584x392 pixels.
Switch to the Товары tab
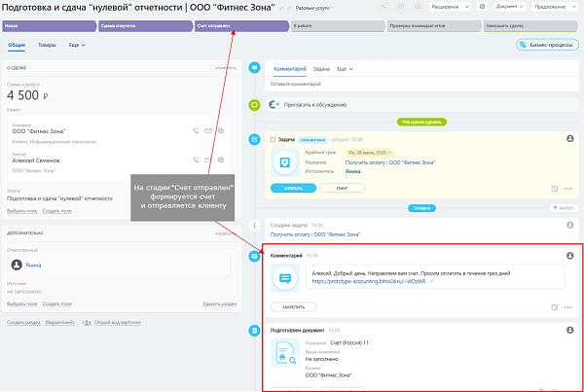(x=47, y=45)
